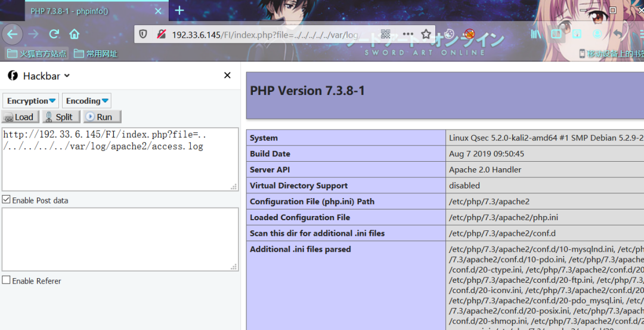Screen dimensions: 644x330
Task: Click the undo arrow toolbar icon
Action: click(x=618, y=34)
